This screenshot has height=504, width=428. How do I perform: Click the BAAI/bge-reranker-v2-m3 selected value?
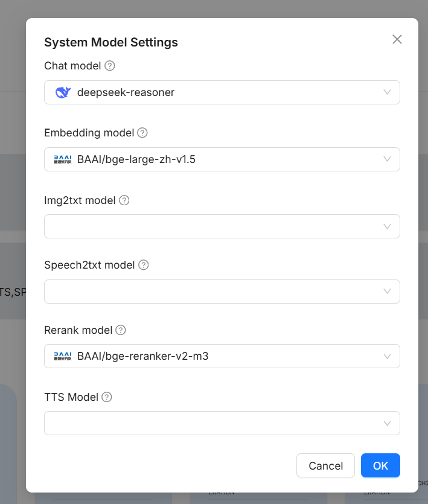point(142,356)
